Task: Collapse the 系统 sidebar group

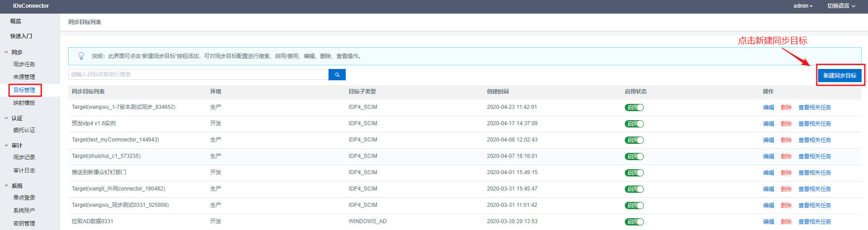Action: 16,186
